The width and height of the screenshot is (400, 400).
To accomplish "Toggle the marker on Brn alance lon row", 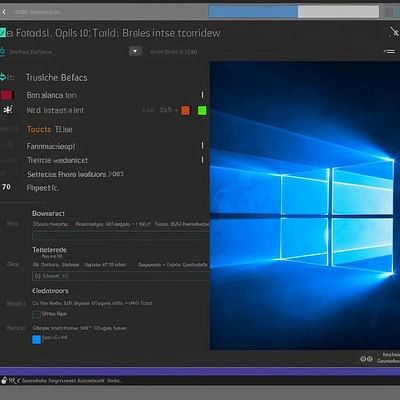I will (x=202, y=95).
